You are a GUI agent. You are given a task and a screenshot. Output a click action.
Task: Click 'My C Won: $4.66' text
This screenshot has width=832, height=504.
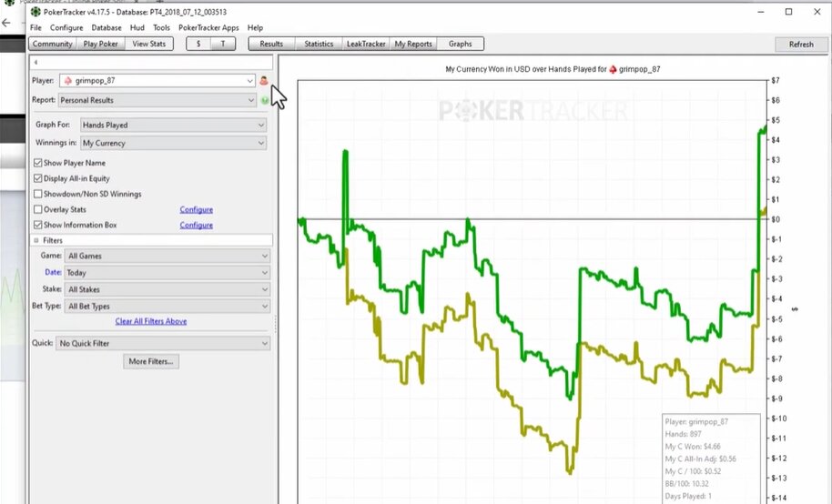(693, 446)
